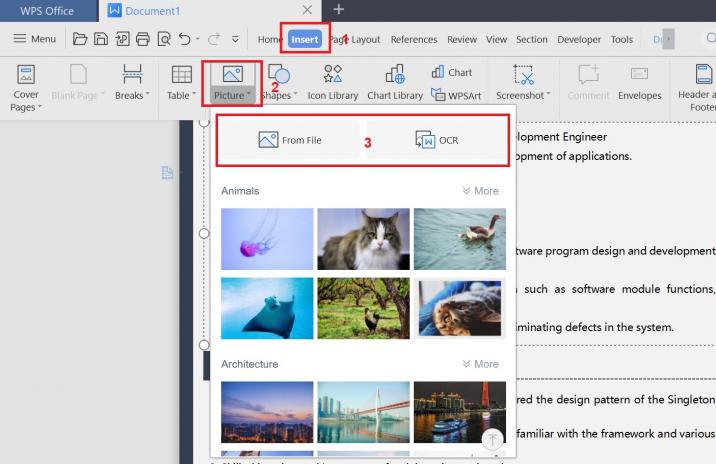
Task: Open the Table insert dropdown
Action: coord(181,82)
